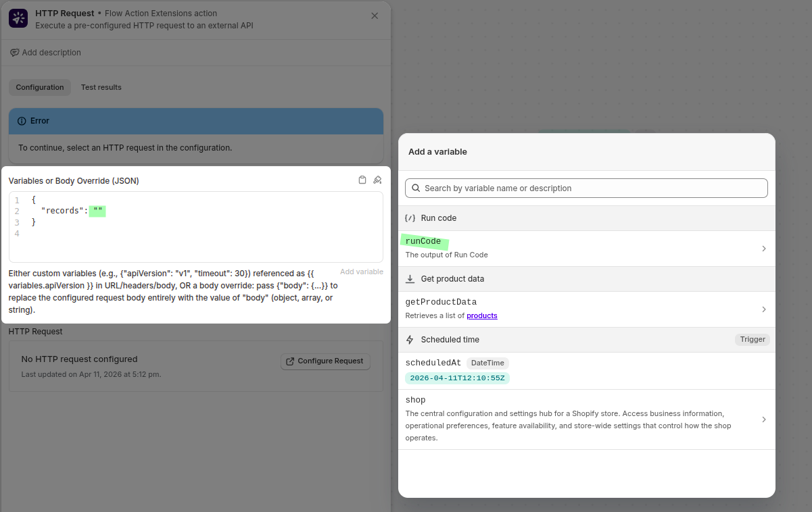
Task: Click the Add description speech bubble icon
Action: coord(14,53)
